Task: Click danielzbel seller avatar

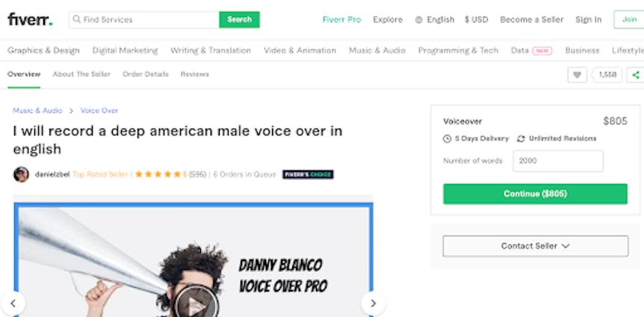Action: tap(21, 174)
